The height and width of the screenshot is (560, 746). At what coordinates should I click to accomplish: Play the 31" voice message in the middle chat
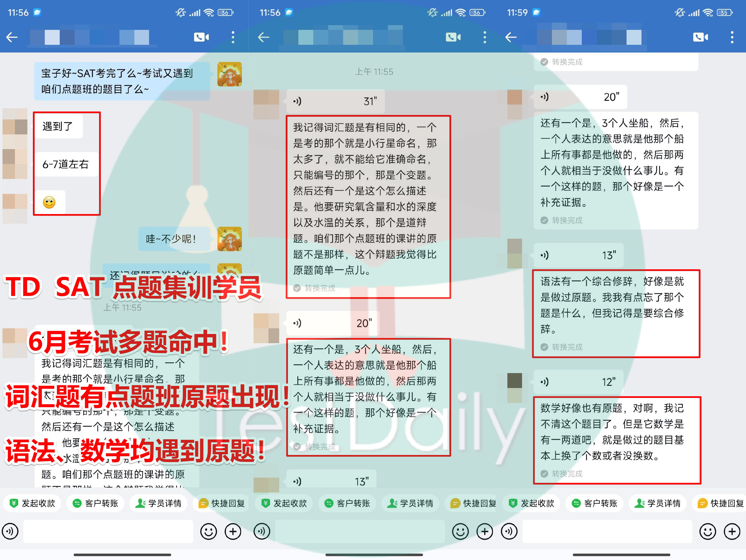tap(335, 101)
